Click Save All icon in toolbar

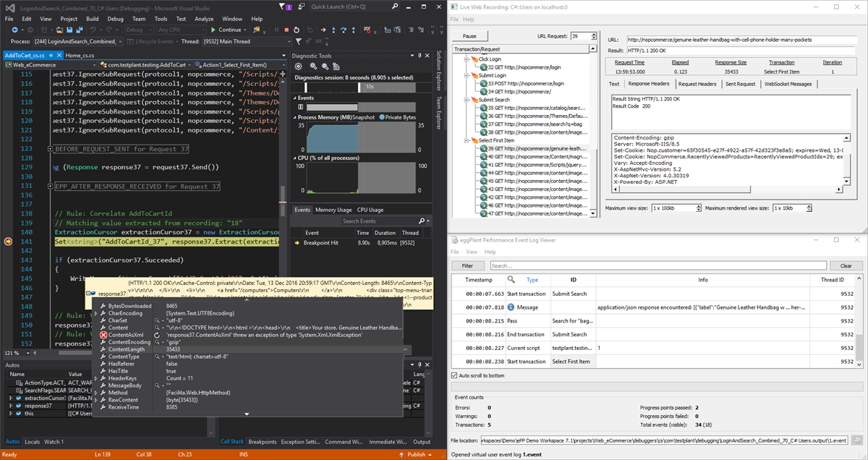(x=79, y=30)
